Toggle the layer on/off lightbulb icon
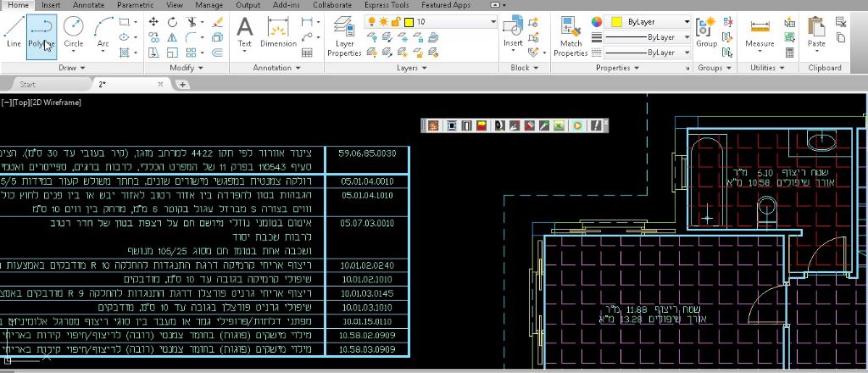The height and width of the screenshot is (373, 868). tap(371, 21)
